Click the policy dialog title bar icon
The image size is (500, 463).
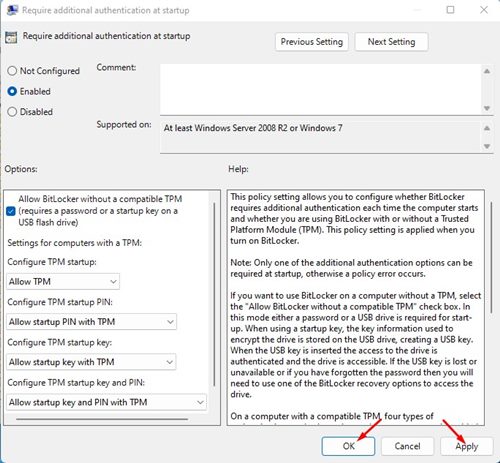click(x=12, y=10)
